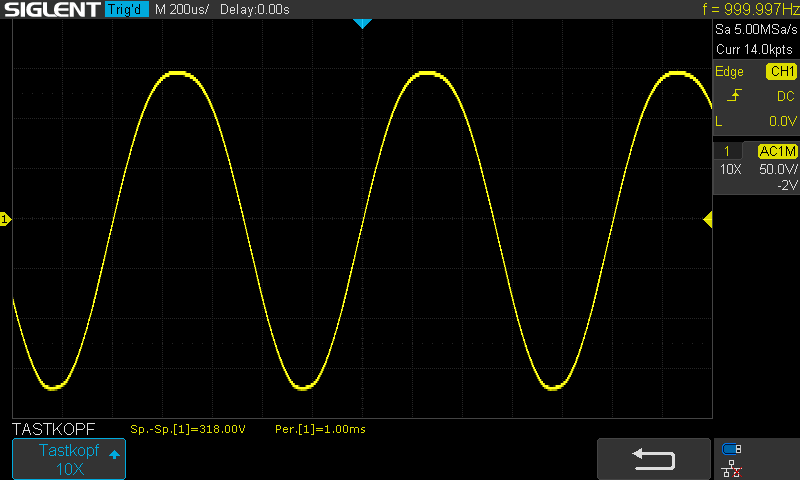Toggle the Trig'd status indicator

pos(127,9)
